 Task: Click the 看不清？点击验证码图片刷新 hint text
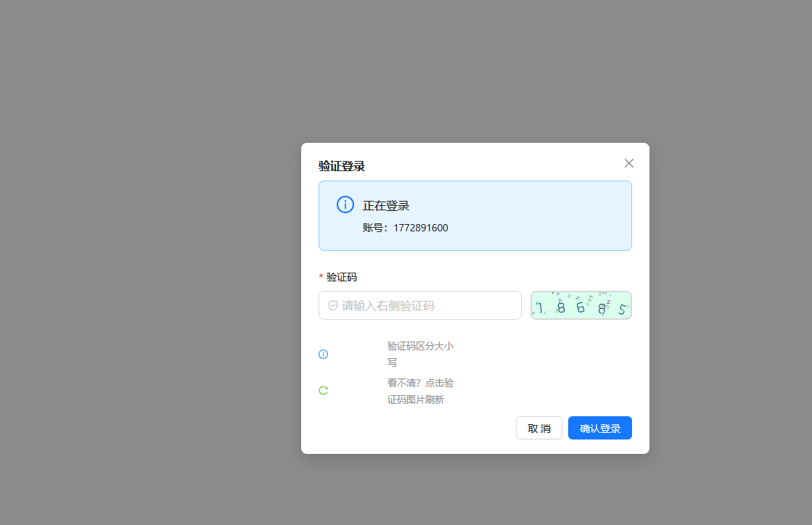420,391
